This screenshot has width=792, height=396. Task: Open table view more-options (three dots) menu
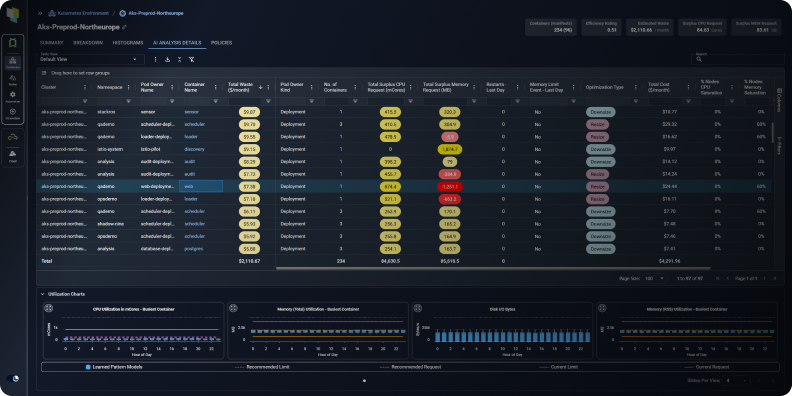click(x=155, y=59)
